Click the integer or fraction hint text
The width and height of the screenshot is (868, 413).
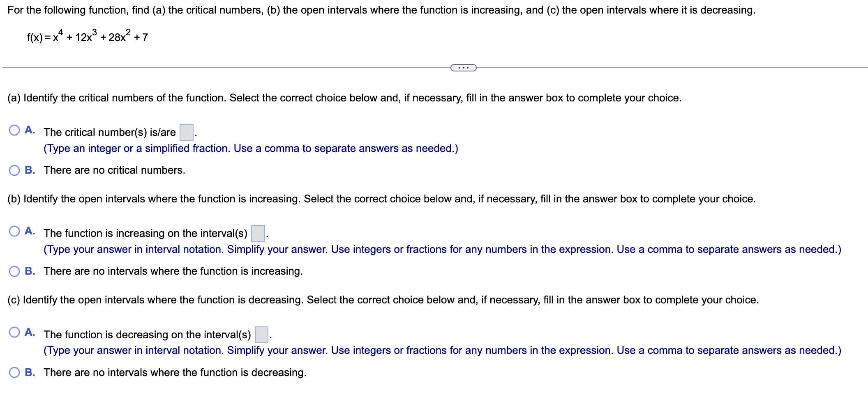(x=251, y=148)
